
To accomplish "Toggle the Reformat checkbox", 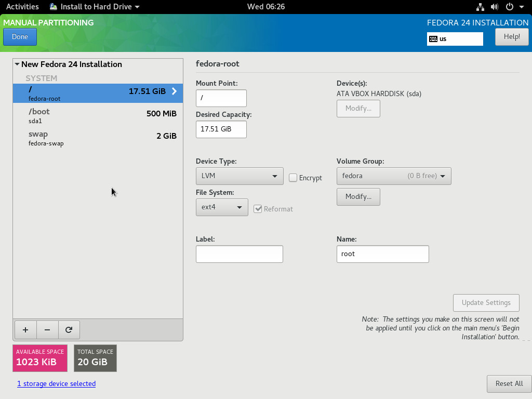I will click(258, 209).
